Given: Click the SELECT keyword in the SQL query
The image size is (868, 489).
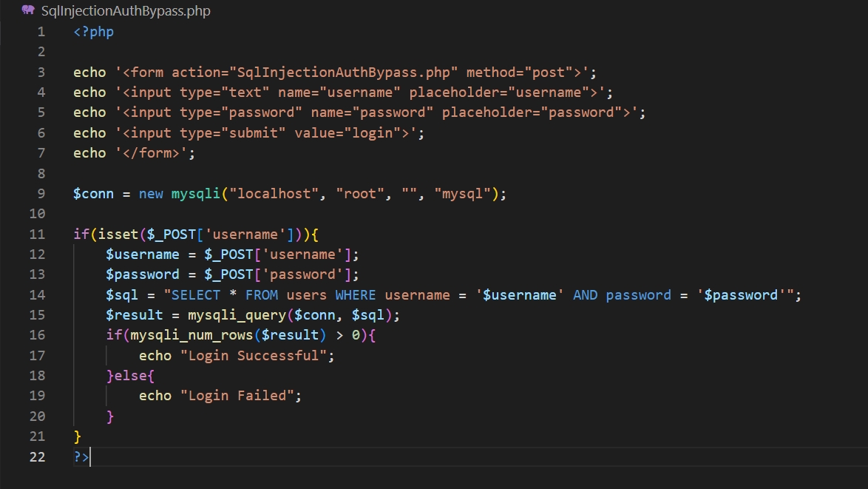Looking at the screenshot, I should (x=196, y=295).
